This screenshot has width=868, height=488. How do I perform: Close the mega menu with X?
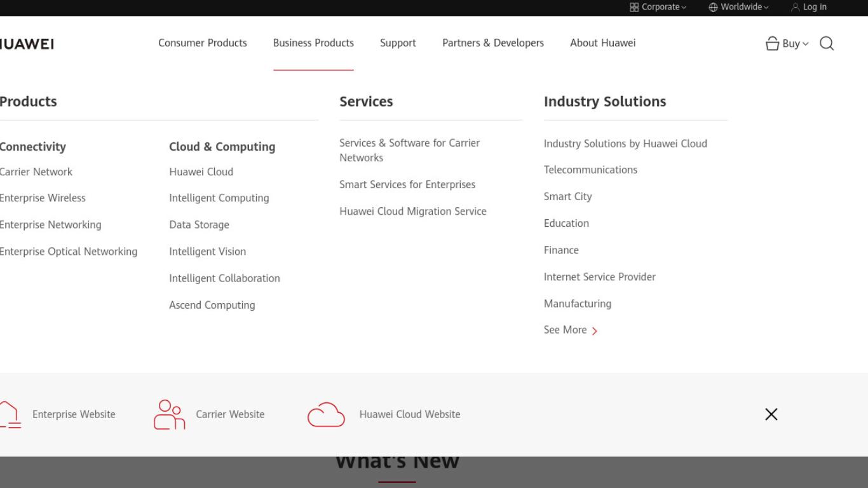point(771,414)
